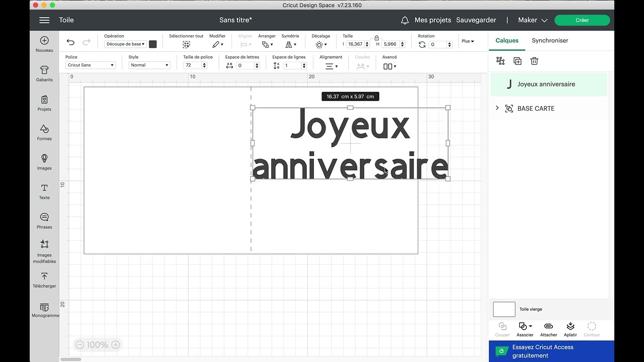
Task: Open the Maker machine selector
Action: (532, 20)
